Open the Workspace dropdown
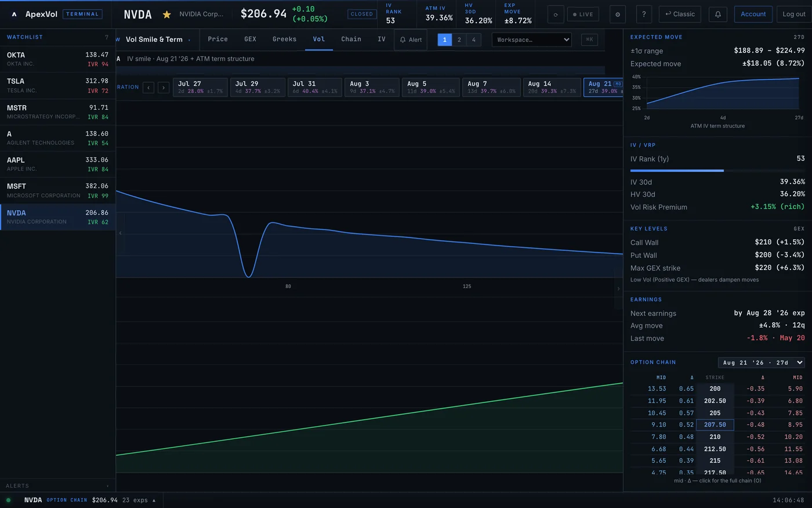The height and width of the screenshot is (508, 812). 532,39
